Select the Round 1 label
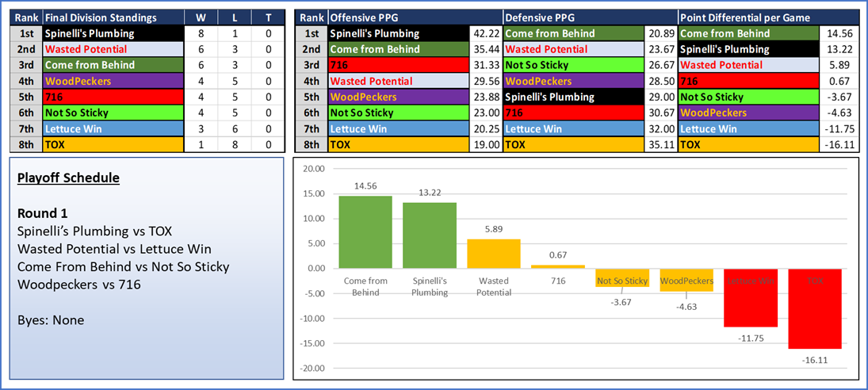The height and width of the screenshot is (390, 868). point(43,213)
